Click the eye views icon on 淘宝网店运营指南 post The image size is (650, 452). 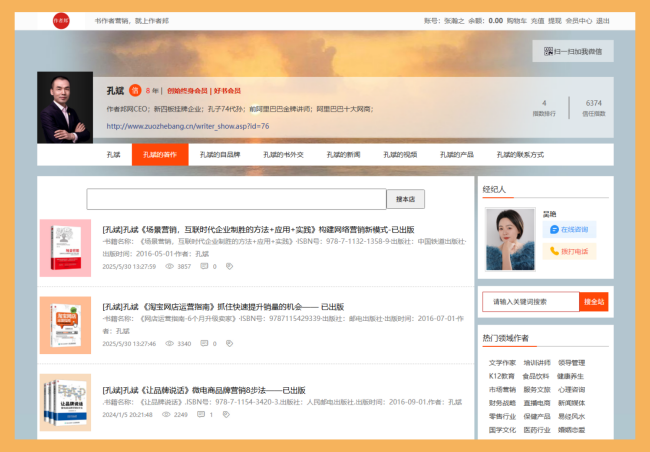pos(169,343)
